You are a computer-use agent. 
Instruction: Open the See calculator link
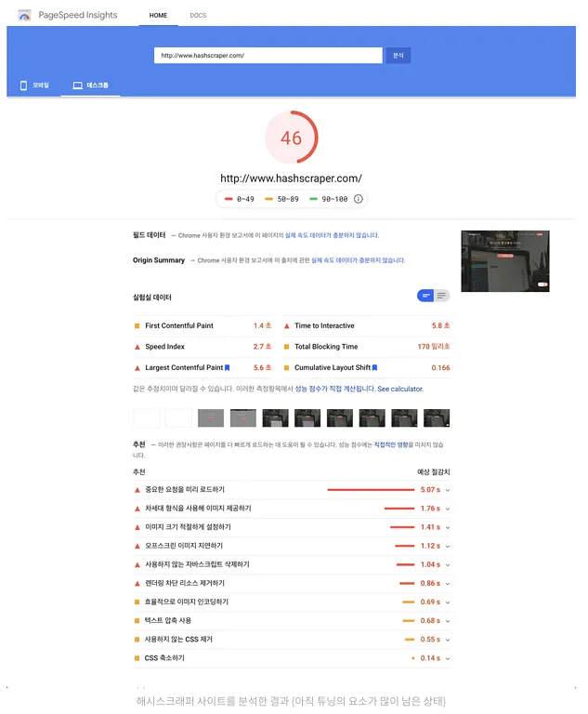click(x=399, y=390)
